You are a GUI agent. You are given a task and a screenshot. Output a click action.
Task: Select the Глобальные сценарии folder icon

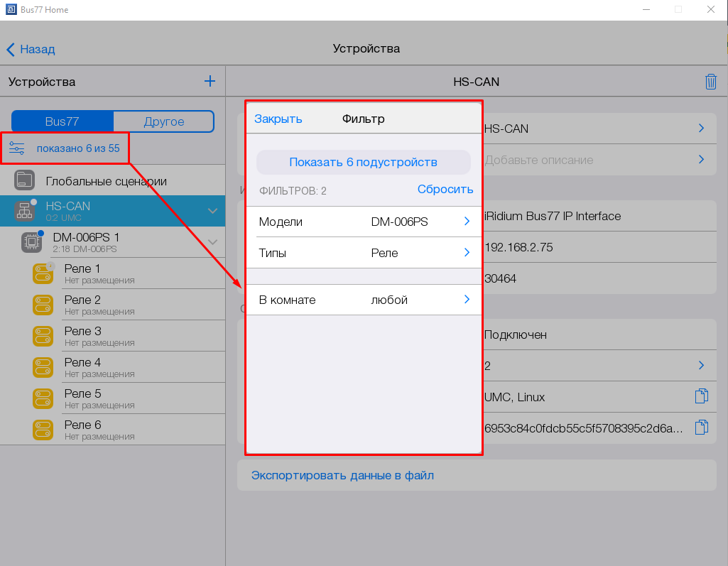25,181
